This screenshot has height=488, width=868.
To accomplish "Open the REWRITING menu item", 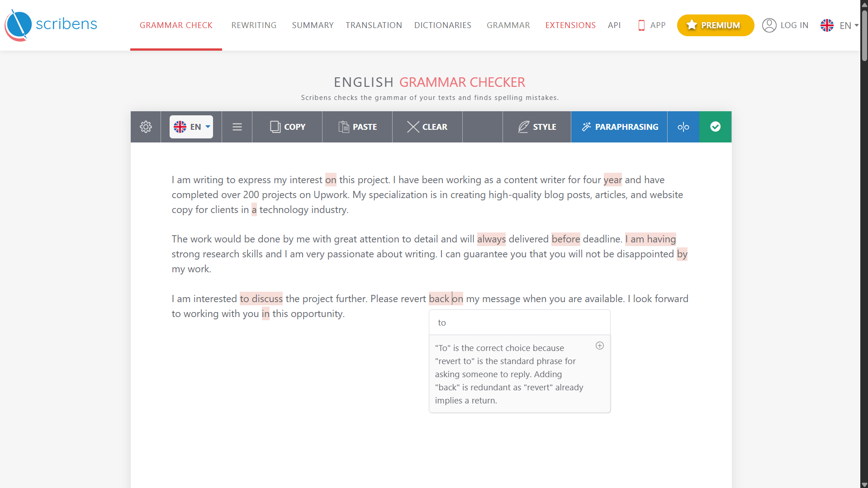I will tap(254, 25).
